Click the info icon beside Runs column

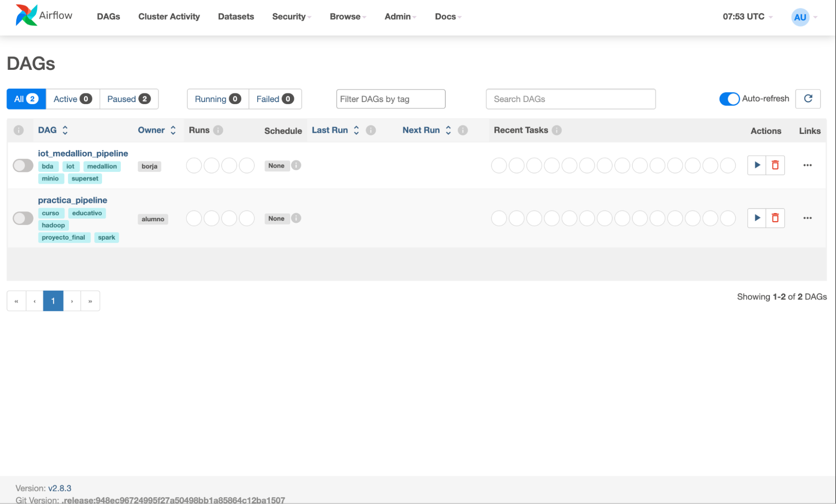click(218, 130)
